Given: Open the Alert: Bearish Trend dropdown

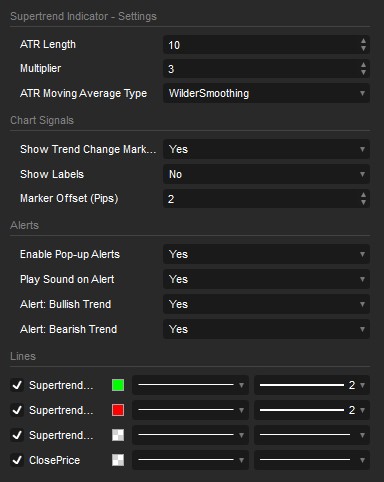Looking at the screenshot, I should (266, 329).
